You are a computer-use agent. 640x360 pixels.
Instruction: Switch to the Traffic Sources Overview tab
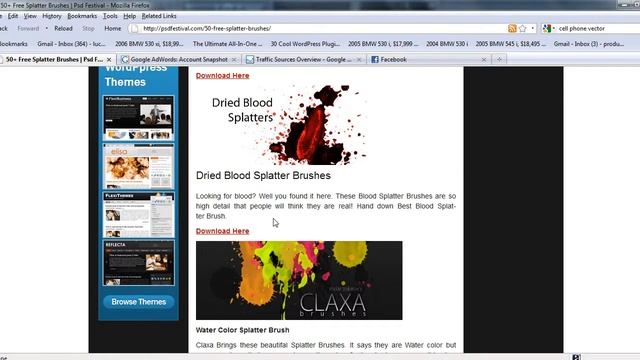pyautogui.click(x=303, y=60)
